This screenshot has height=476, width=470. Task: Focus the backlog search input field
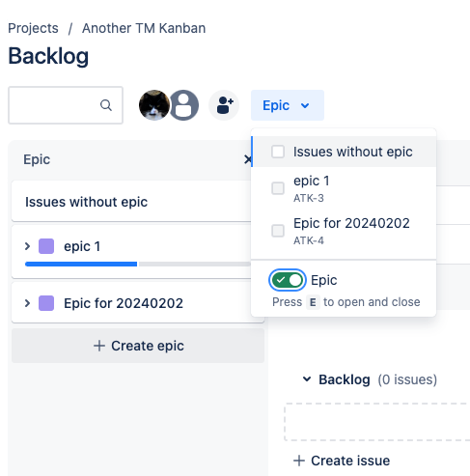66,105
